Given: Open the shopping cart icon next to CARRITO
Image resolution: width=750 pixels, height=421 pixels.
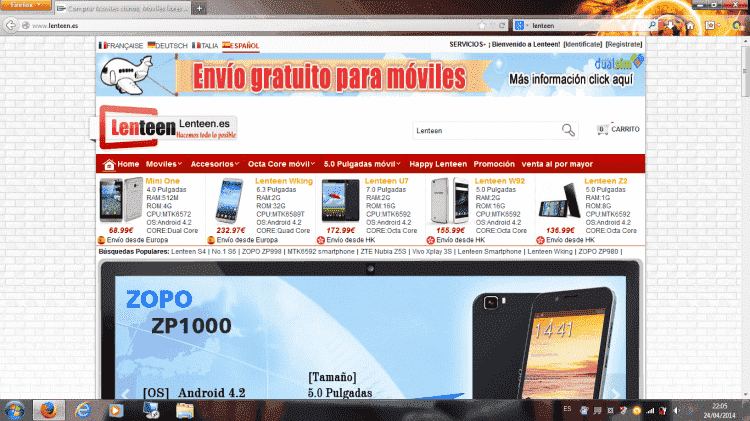Looking at the screenshot, I should pyautogui.click(x=602, y=129).
